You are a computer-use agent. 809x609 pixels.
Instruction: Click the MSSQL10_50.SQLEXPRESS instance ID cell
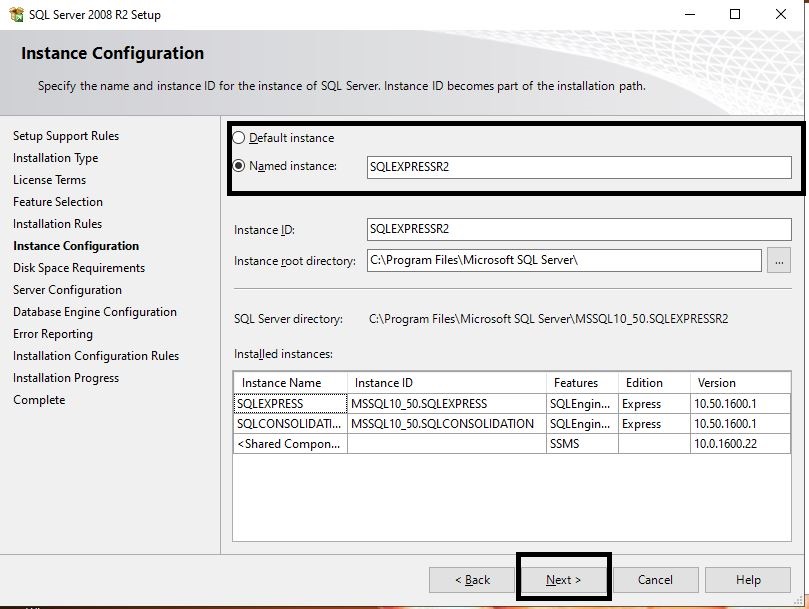[x=447, y=404]
